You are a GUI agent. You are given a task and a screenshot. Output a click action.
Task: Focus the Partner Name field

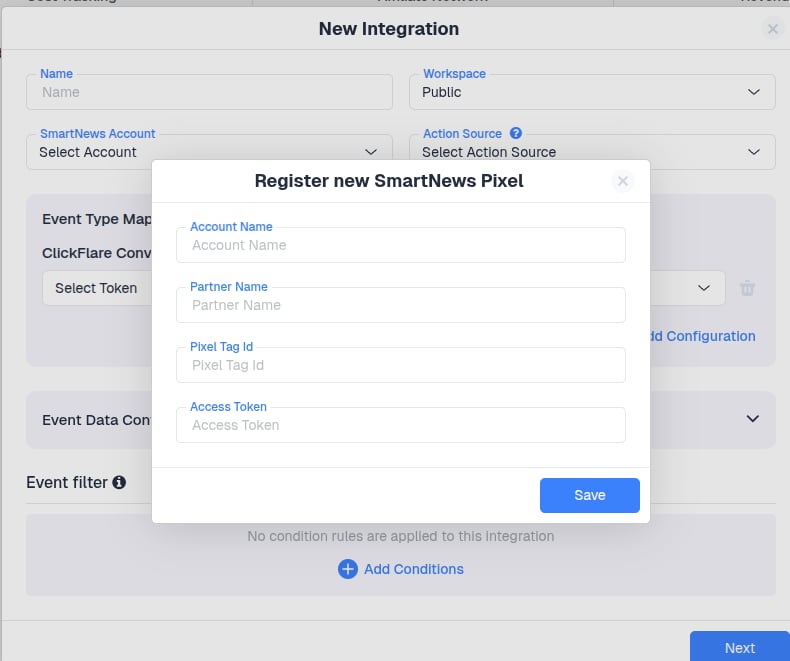point(401,305)
